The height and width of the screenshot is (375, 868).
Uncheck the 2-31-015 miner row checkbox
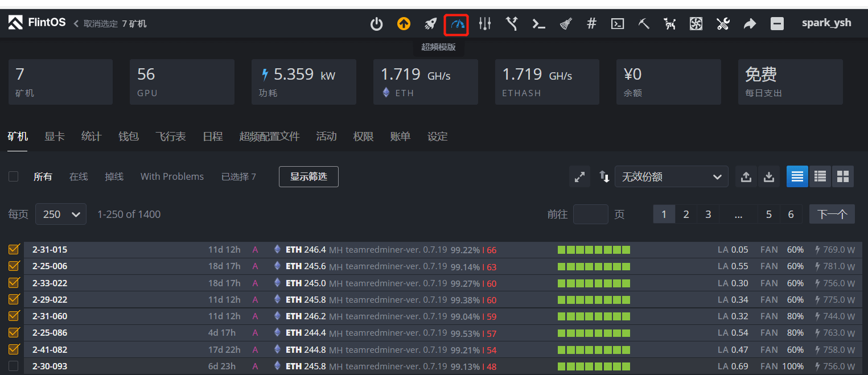(x=14, y=249)
